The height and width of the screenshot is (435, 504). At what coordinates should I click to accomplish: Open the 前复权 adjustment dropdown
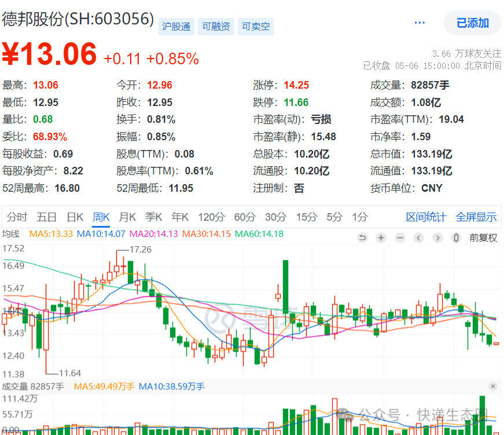[483, 237]
